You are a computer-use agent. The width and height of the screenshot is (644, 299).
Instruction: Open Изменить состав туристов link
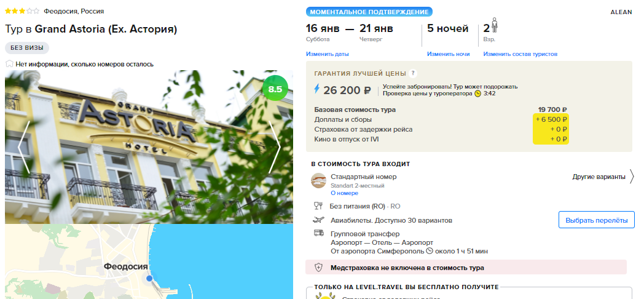click(520, 54)
